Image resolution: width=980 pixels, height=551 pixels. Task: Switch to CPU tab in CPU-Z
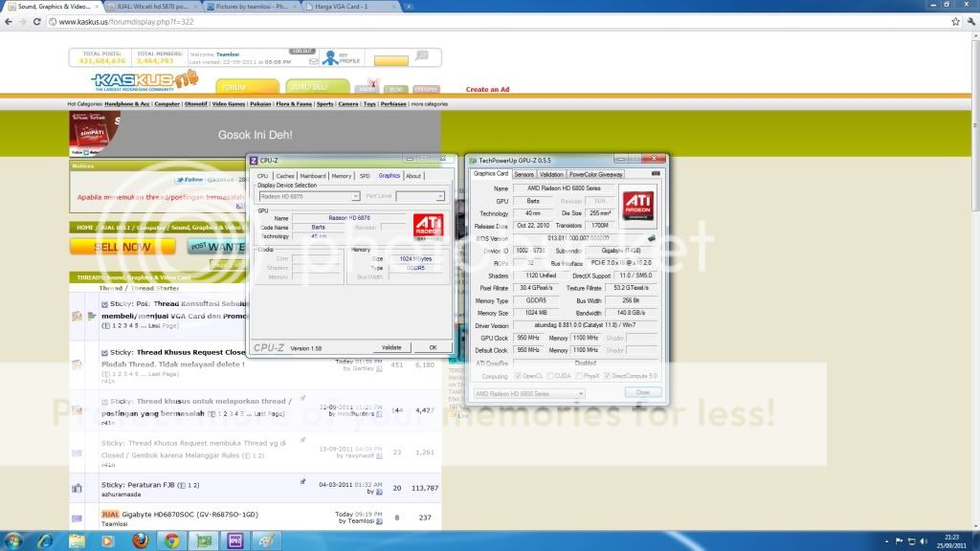pyautogui.click(x=262, y=176)
